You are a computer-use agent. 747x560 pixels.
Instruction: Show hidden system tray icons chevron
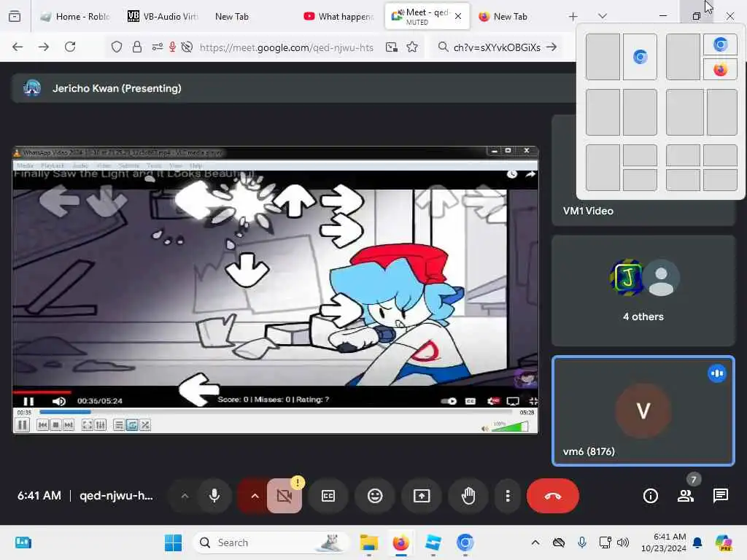coord(535,542)
